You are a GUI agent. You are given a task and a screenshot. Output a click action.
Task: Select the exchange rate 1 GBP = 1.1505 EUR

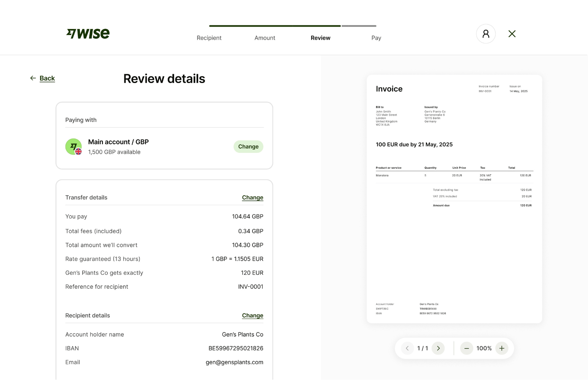(237, 259)
